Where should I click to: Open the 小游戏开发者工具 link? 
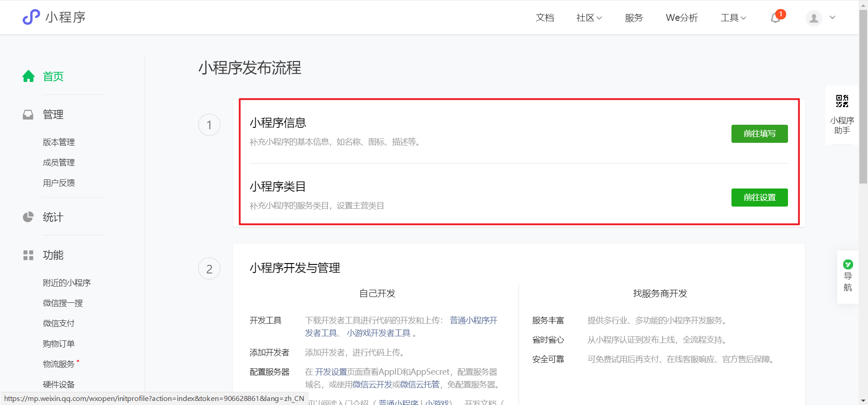pos(378,333)
